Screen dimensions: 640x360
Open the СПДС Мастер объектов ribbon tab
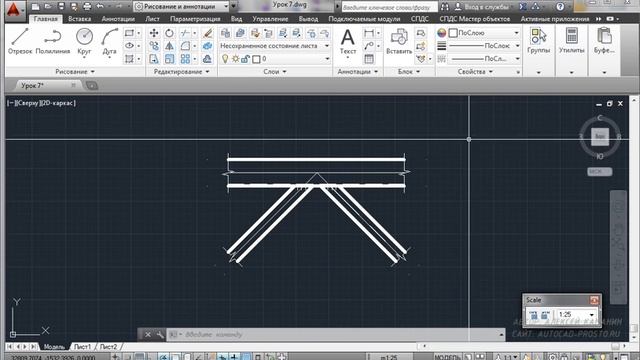tap(474, 19)
